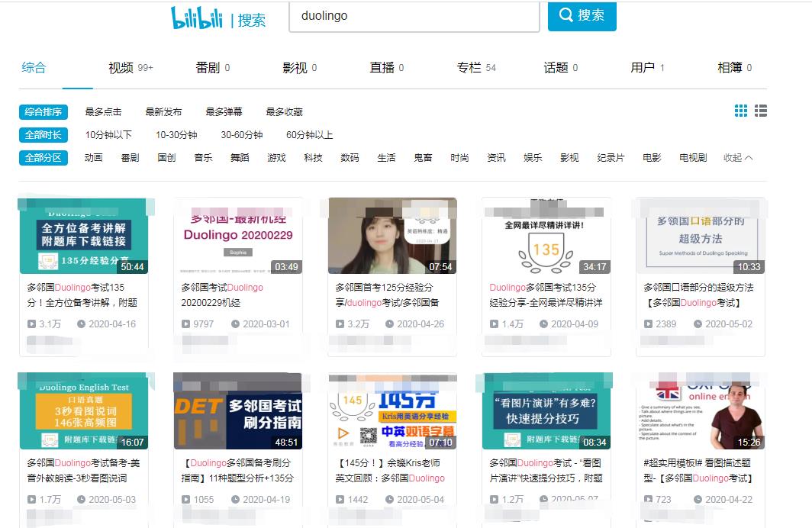Filter by 电视剧 category
Screen dimensions: 812x528
tap(693, 158)
